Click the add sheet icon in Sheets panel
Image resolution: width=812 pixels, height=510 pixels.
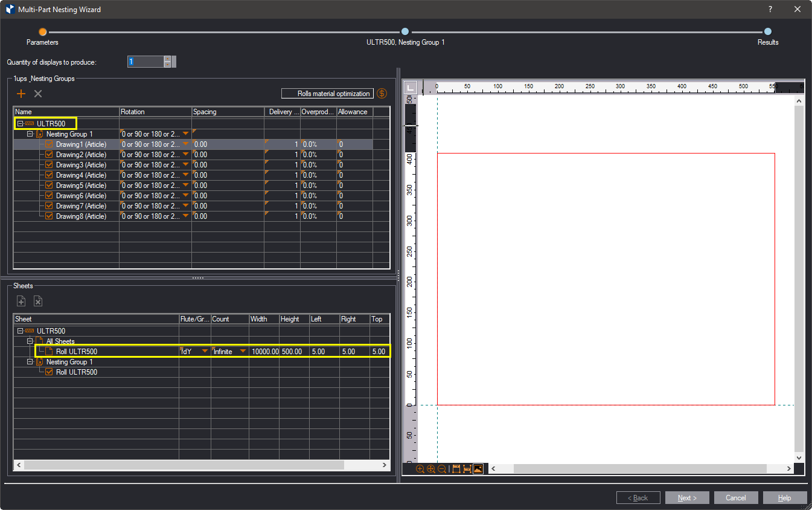point(21,301)
